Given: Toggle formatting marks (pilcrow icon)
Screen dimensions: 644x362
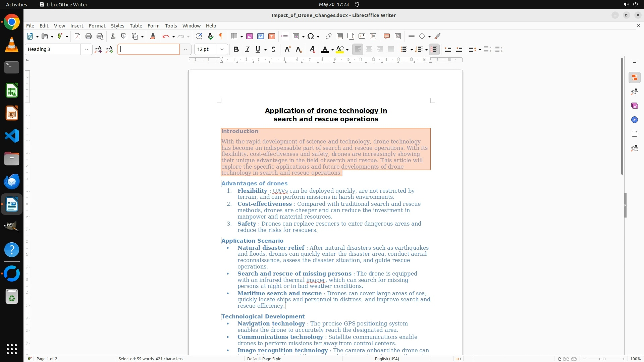Looking at the screenshot, I should [221, 36].
